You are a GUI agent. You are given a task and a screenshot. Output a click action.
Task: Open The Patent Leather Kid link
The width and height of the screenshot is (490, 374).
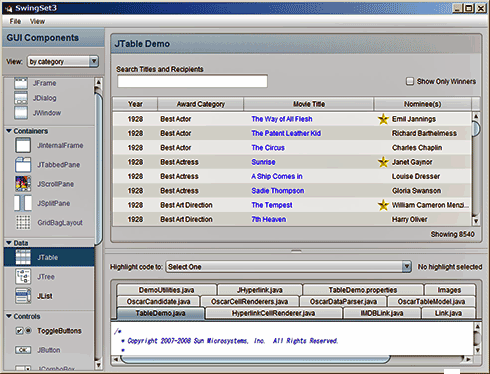click(286, 133)
